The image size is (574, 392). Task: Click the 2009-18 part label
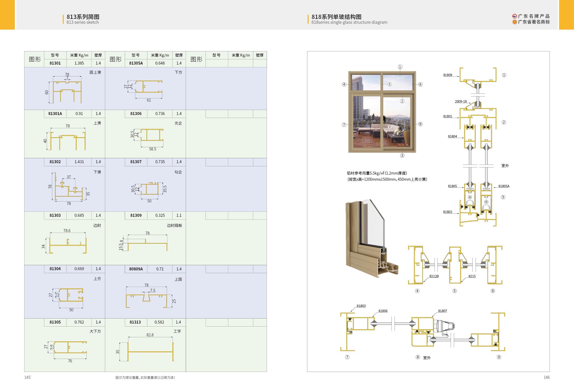pyautogui.click(x=461, y=102)
